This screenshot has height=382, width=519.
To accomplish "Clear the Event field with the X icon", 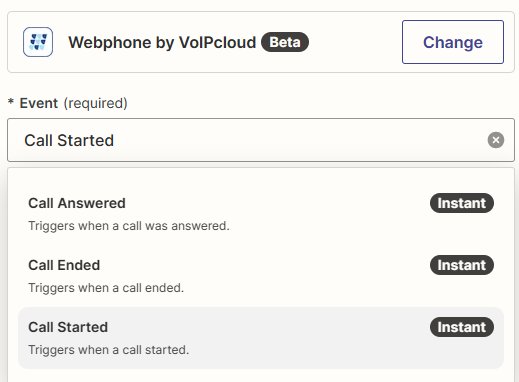I will pos(496,140).
